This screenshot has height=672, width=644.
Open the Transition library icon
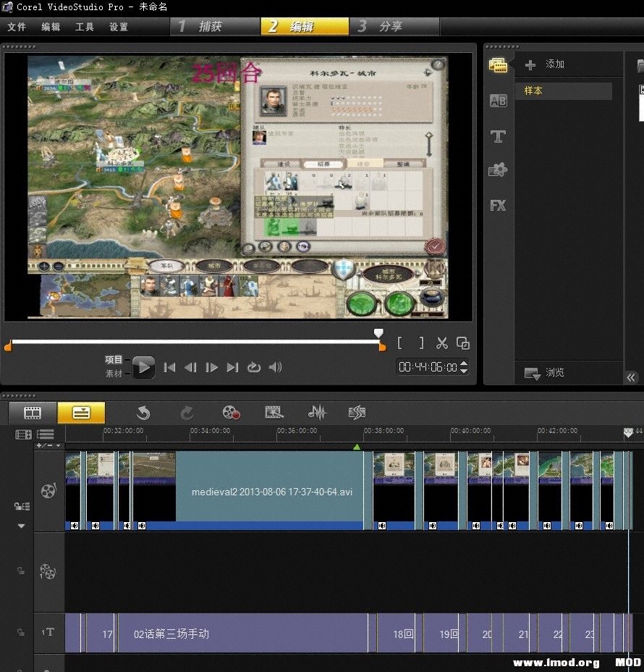pyautogui.click(x=498, y=101)
